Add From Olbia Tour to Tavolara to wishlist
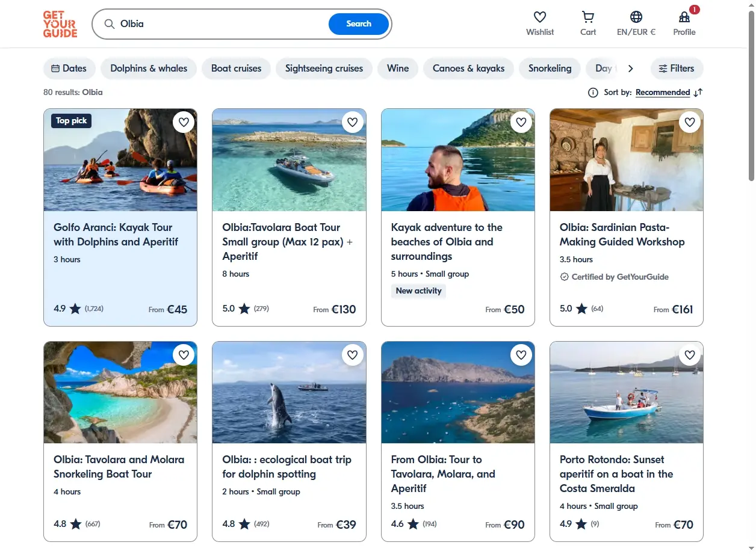The width and height of the screenshot is (756, 554). 521,355
